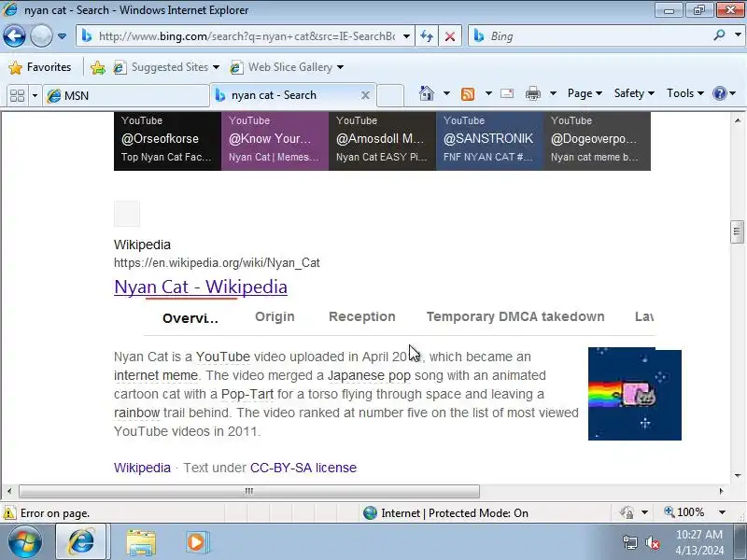Click the Nyan Cat rainbow image
The width and height of the screenshot is (747, 560).
click(635, 394)
